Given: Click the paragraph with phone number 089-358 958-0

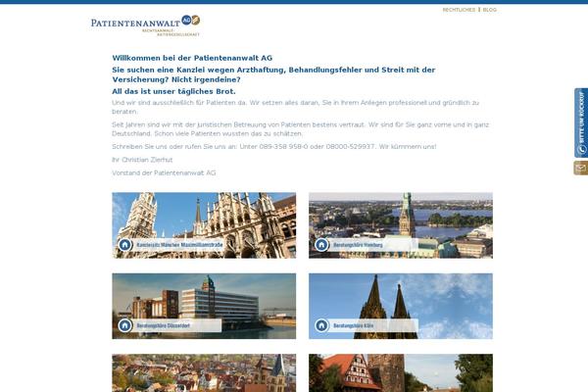Looking at the screenshot, I should 273,147.
